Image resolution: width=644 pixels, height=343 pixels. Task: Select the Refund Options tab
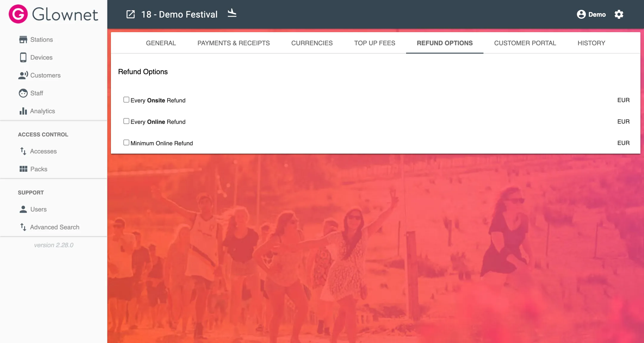point(445,43)
